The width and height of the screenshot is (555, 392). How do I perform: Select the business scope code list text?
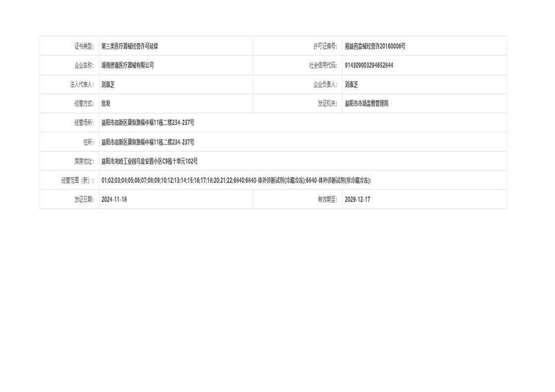pyautogui.click(x=236, y=180)
